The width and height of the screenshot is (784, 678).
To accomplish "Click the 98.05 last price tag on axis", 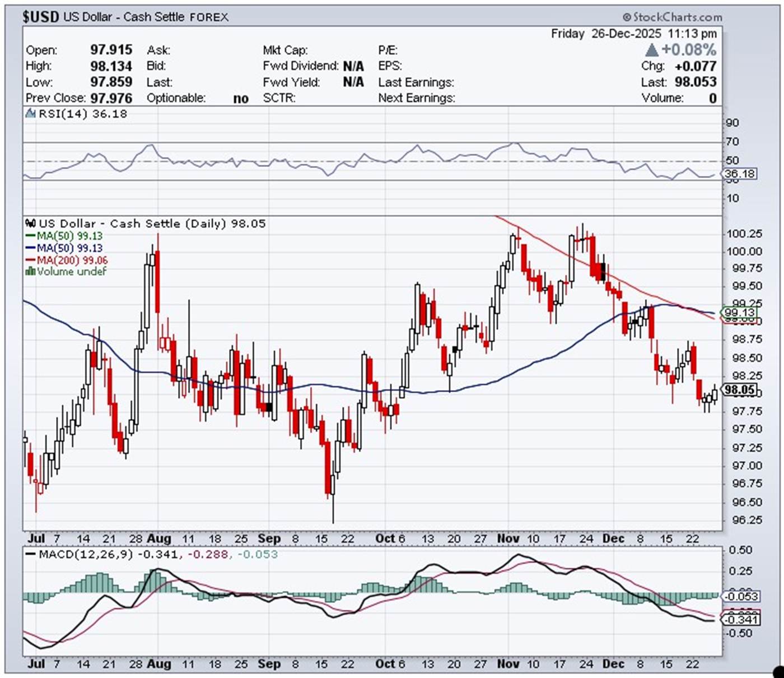I will point(739,390).
